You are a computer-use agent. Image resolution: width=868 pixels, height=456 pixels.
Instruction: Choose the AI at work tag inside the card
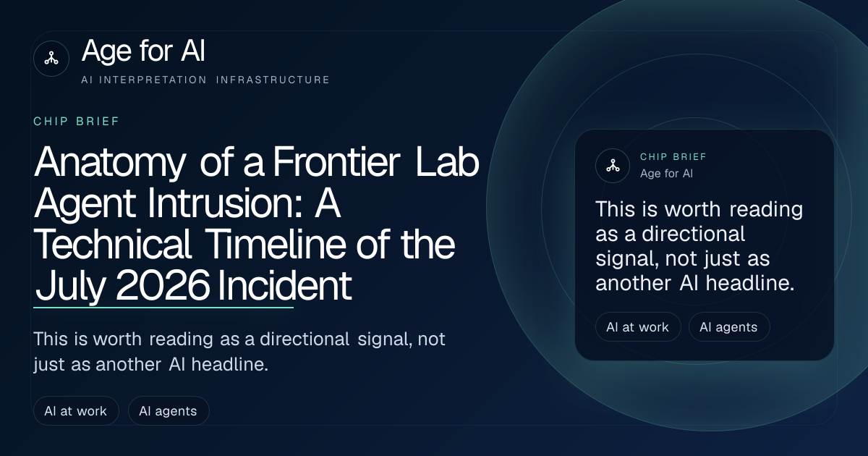638,327
